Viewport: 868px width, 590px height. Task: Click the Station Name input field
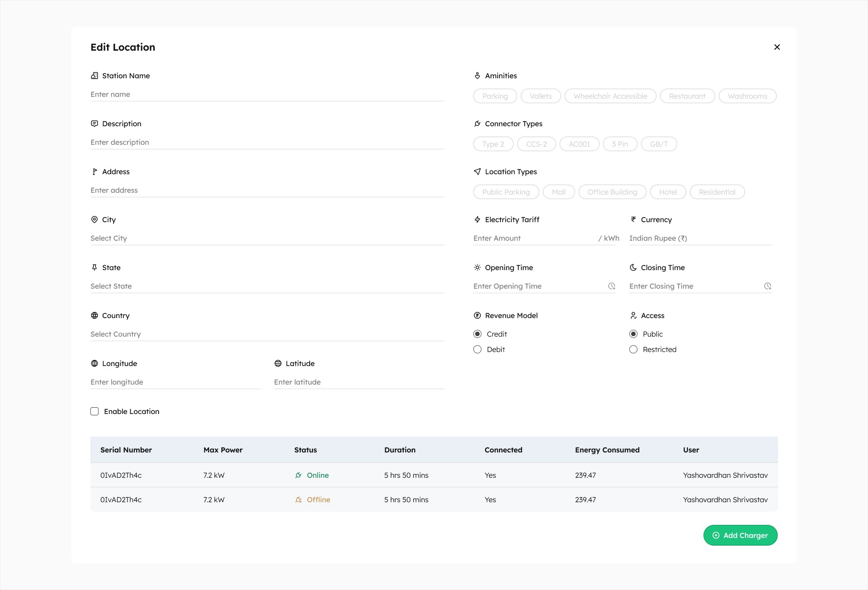pos(267,94)
